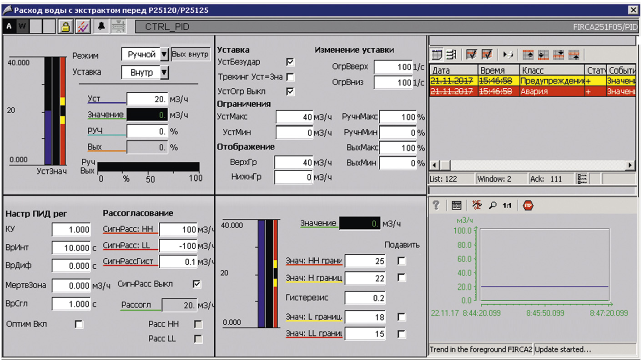Jump to first message icon
644x362 pixels.
(x=528, y=55)
